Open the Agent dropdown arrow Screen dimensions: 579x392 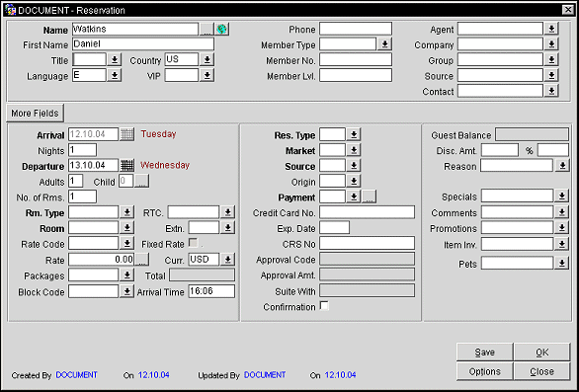coord(551,29)
